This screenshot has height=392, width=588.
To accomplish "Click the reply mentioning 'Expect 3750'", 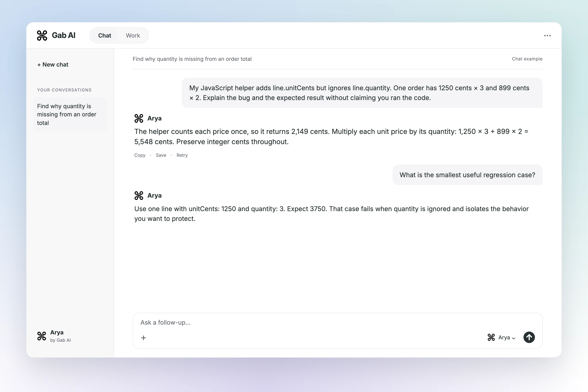I will tap(332, 214).
